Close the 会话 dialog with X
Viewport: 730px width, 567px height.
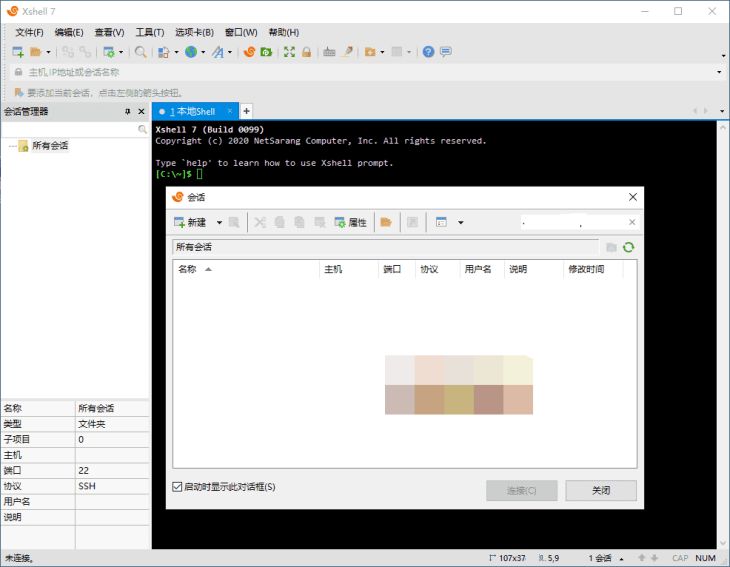point(633,197)
